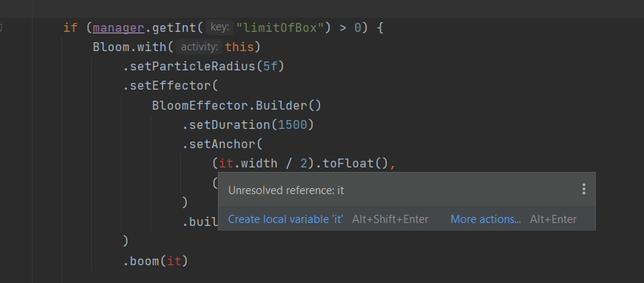
Task: Click the 1500 duration value
Action: coord(293,125)
